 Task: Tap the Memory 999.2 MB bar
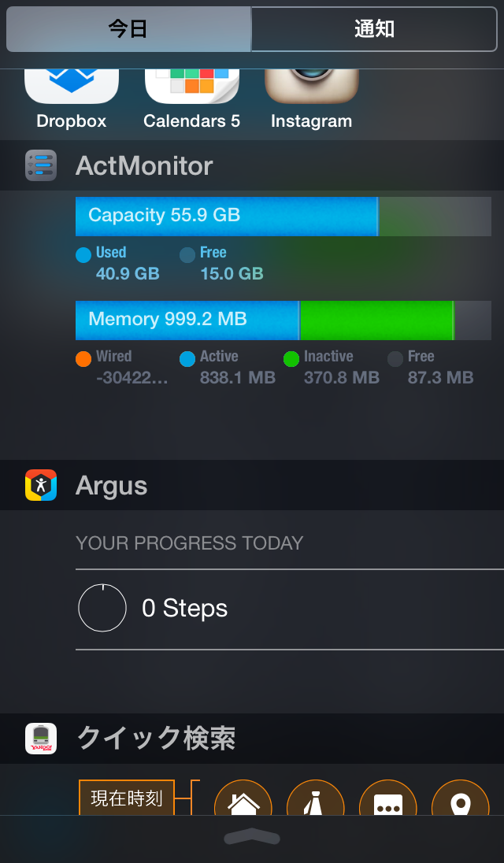click(x=283, y=320)
